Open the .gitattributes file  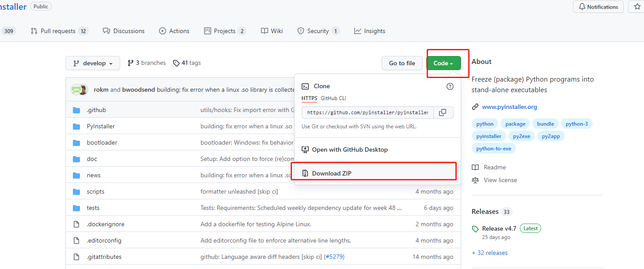pos(104,257)
